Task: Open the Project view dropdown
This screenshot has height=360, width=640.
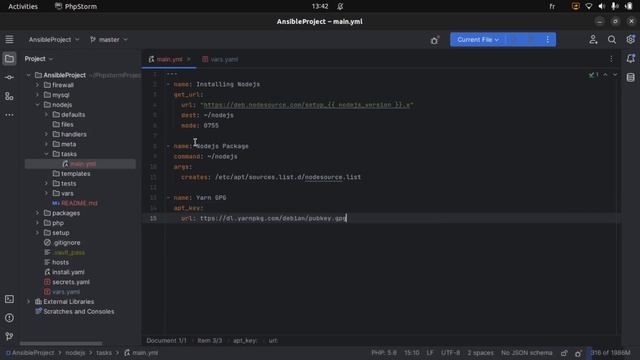Action: click(x=38, y=59)
